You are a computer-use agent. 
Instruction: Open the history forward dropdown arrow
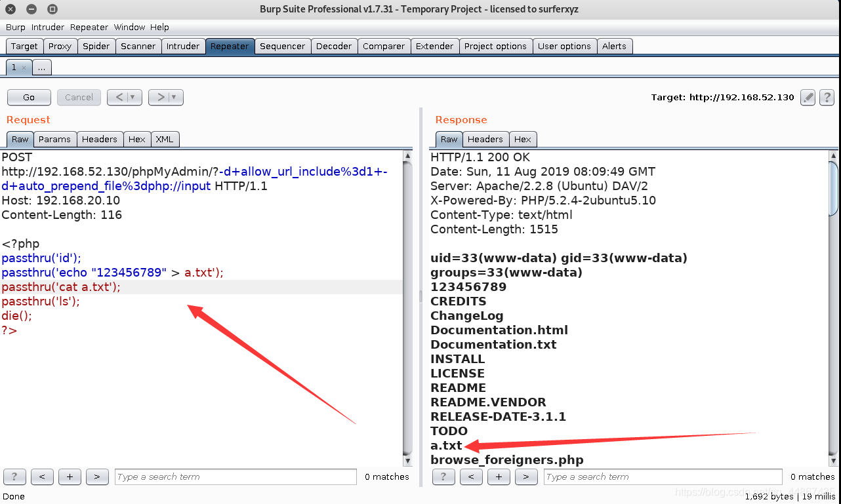[x=174, y=98]
